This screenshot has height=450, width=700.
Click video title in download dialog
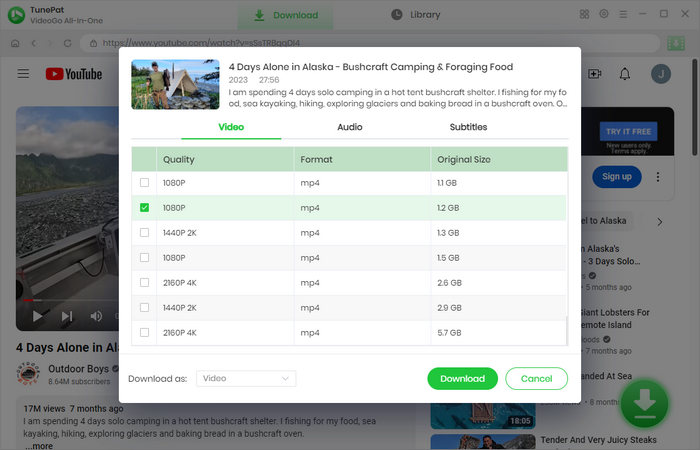371,67
